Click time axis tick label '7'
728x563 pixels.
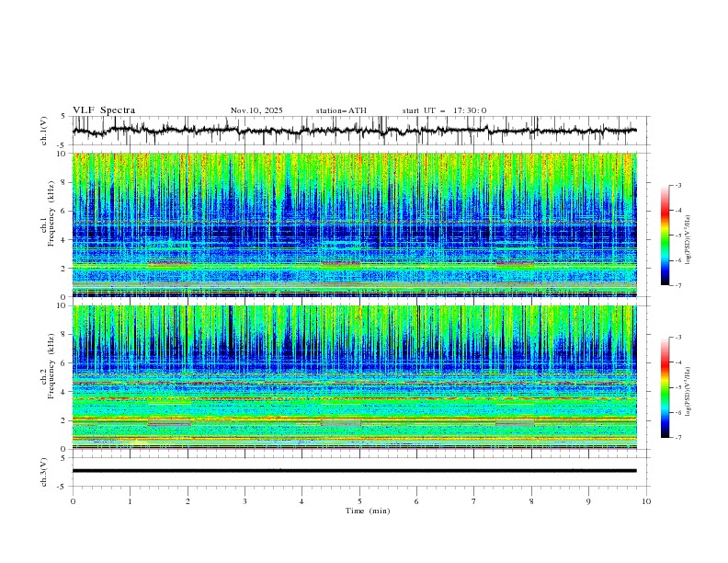[474, 501]
